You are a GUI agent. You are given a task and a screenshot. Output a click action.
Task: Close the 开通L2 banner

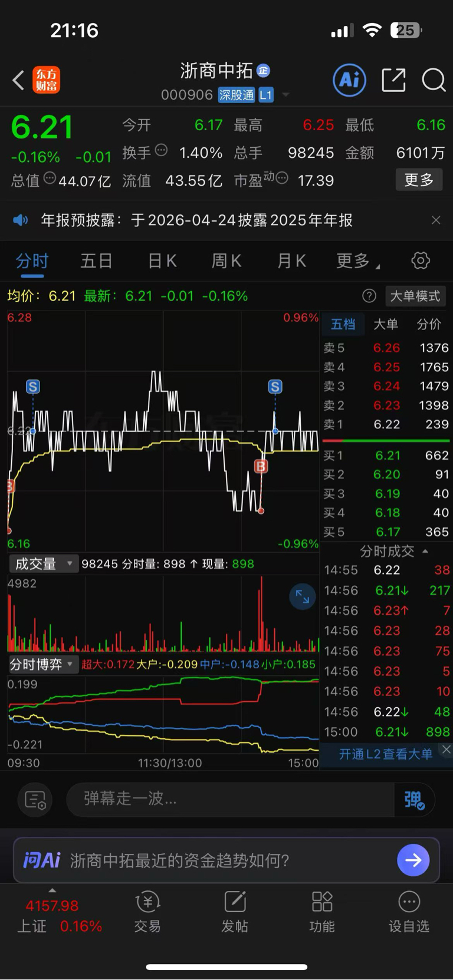[x=447, y=749]
